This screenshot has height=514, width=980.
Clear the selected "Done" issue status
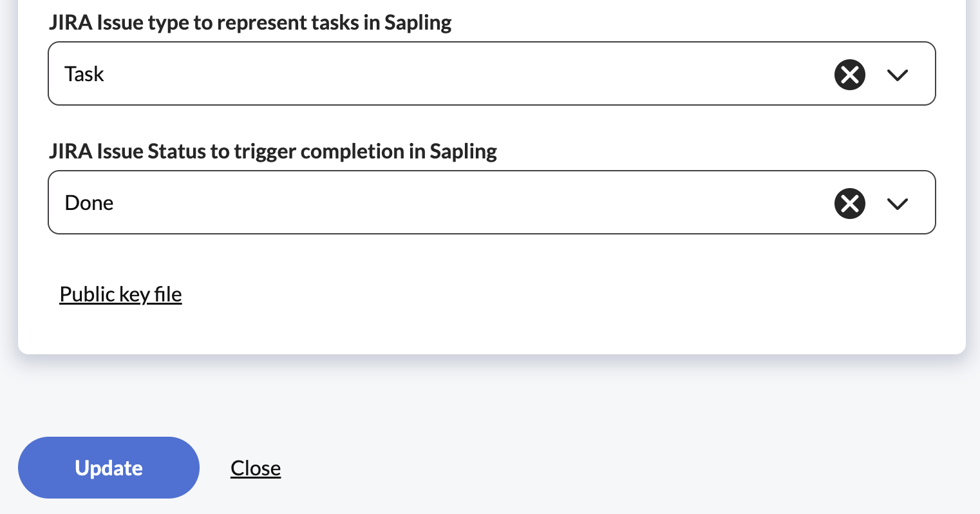(849, 204)
